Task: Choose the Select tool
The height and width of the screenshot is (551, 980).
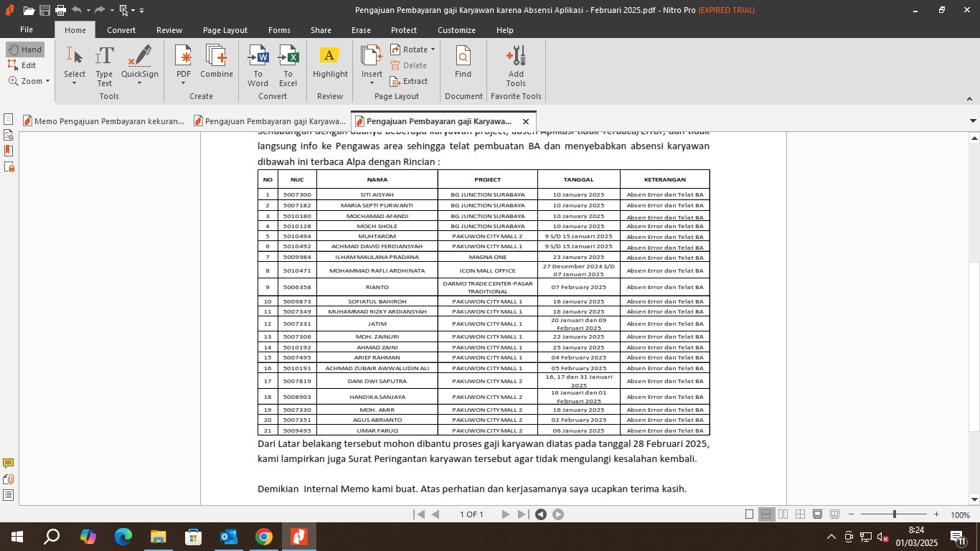Action: click(75, 65)
